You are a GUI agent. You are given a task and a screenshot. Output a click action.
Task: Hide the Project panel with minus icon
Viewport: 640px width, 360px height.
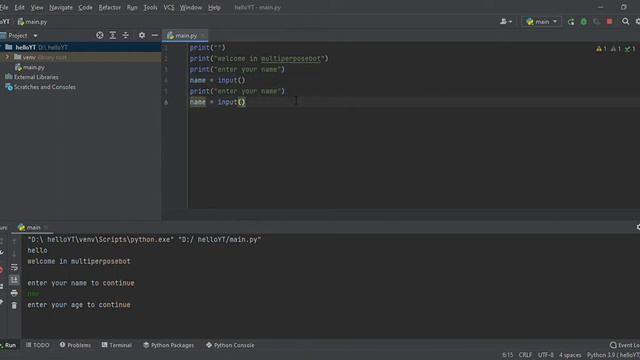coord(155,36)
